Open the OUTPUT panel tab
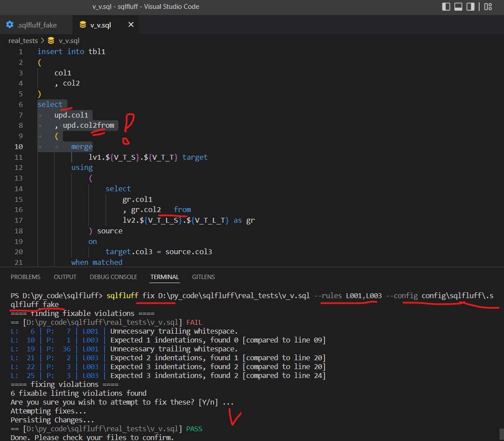This screenshot has width=504, height=441. (x=65, y=277)
